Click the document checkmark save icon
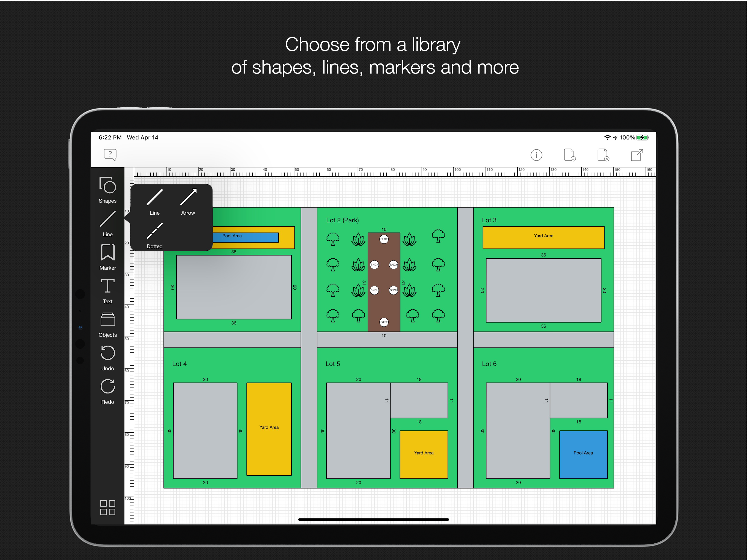 569,155
